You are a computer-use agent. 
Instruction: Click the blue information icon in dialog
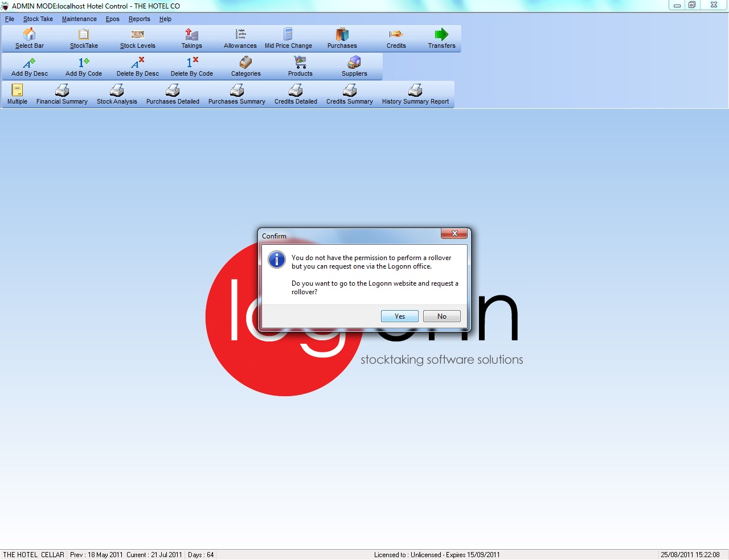pos(277,260)
